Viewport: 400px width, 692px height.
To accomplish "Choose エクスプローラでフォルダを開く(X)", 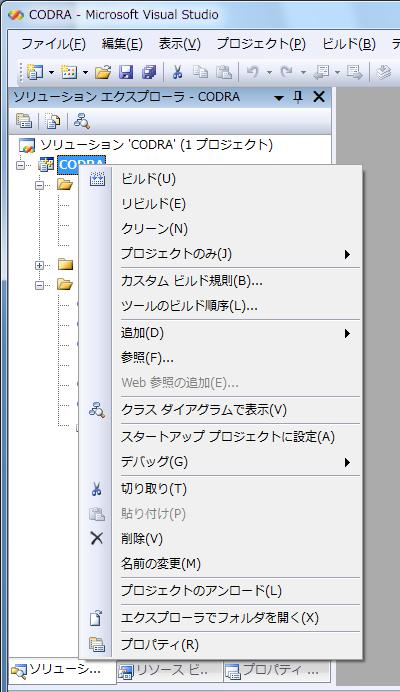I will click(x=221, y=618).
